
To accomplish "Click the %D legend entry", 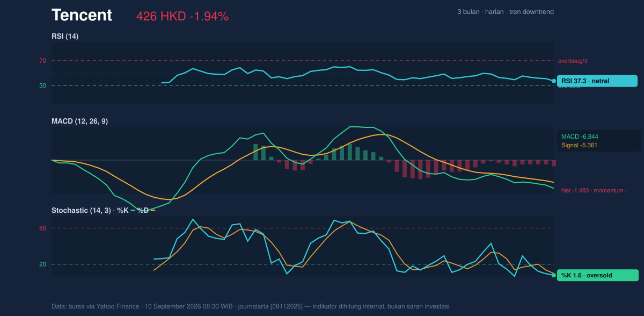I will point(146,210).
